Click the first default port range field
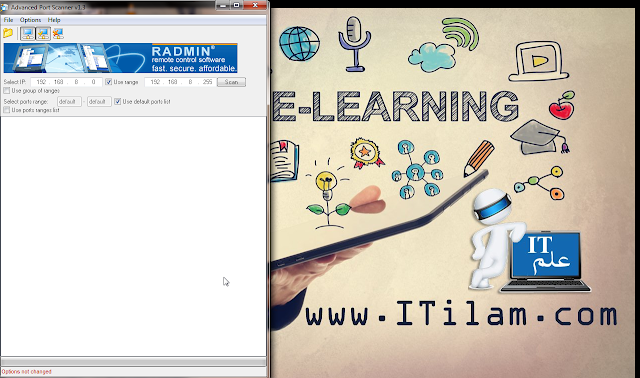This screenshot has width=640, height=378. pyautogui.click(x=69, y=102)
